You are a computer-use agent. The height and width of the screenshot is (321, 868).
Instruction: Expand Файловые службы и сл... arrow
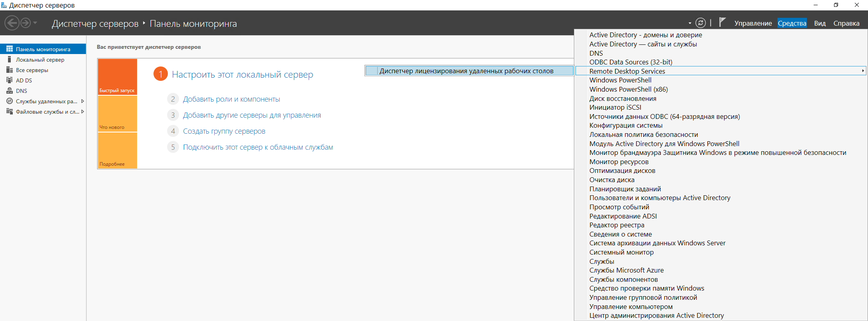pyautogui.click(x=82, y=112)
